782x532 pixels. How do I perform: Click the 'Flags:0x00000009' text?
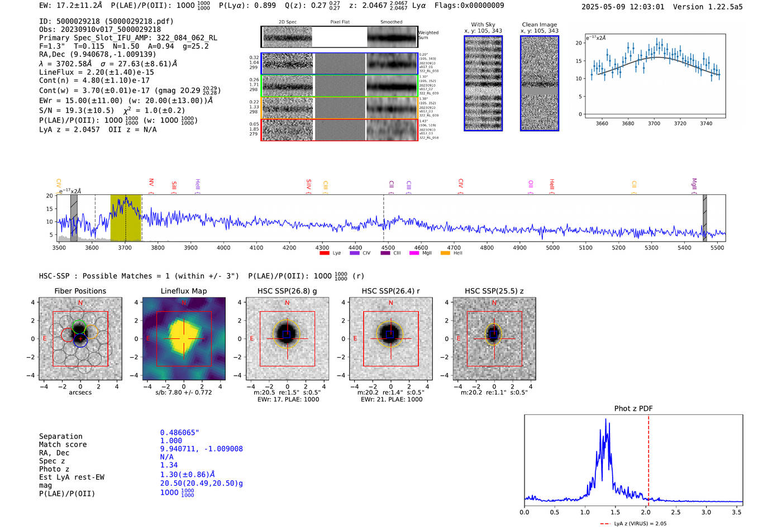(469, 6)
